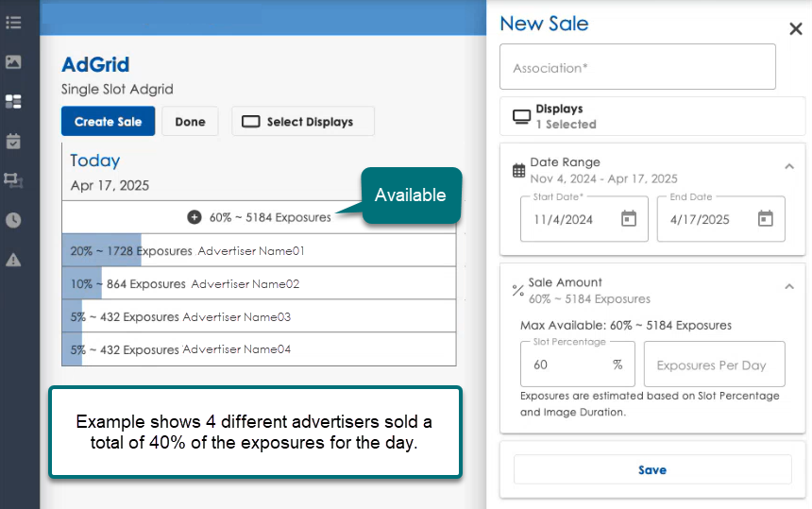Viewport: 812px width, 509px height.
Task: Close the New Sale panel
Action: [795, 29]
